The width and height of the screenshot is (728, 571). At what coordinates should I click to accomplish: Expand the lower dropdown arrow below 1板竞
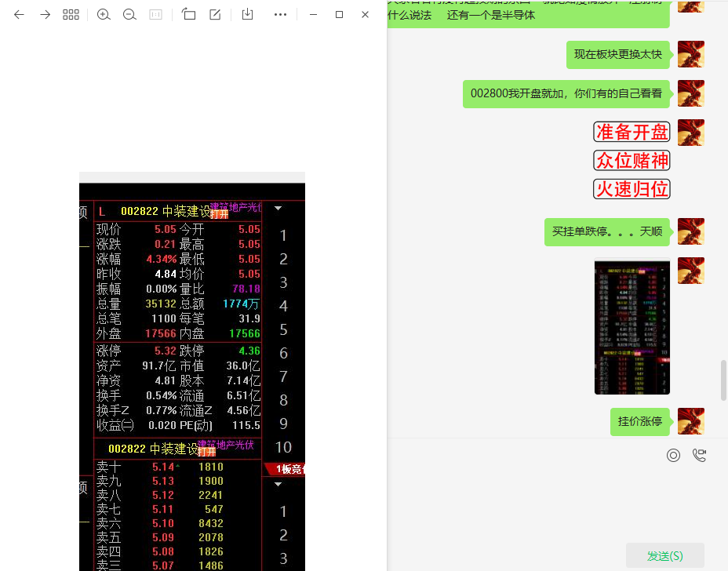coord(278,484)
